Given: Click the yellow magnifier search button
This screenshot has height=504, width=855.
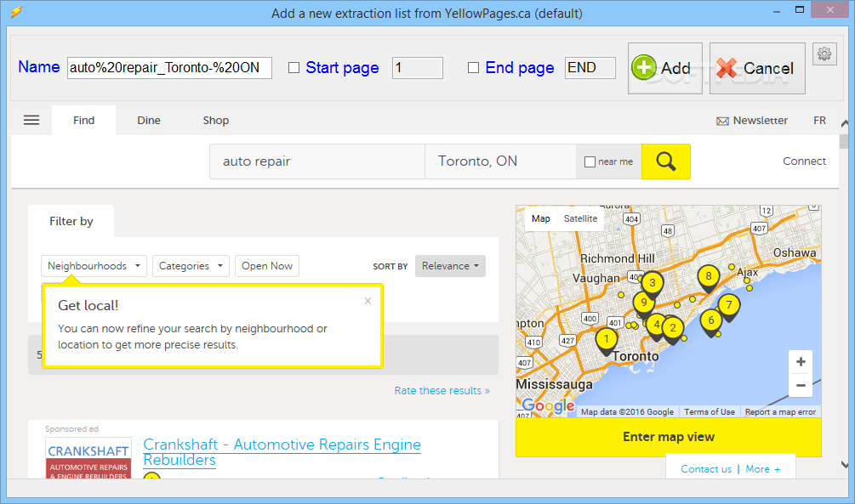Looking at the screenshot, I should point(665,161).
